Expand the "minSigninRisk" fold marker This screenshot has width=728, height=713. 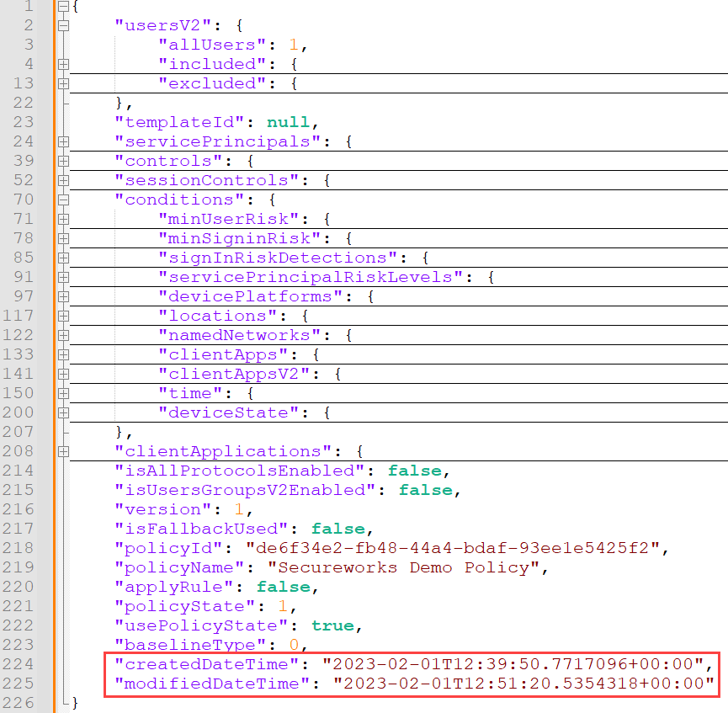pos(64,238)
